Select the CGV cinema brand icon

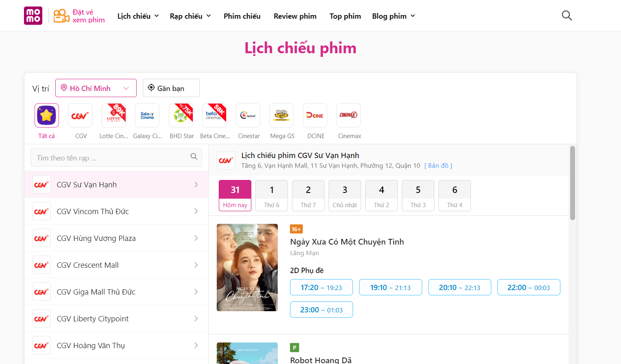(80, 116)
